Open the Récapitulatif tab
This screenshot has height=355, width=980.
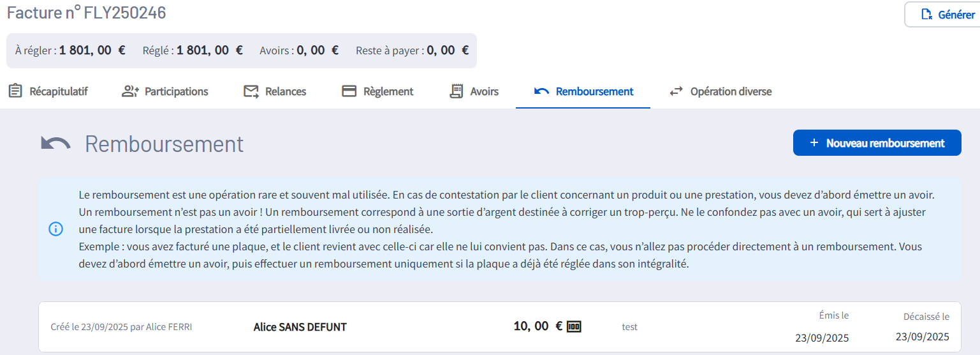pos(58,91)
